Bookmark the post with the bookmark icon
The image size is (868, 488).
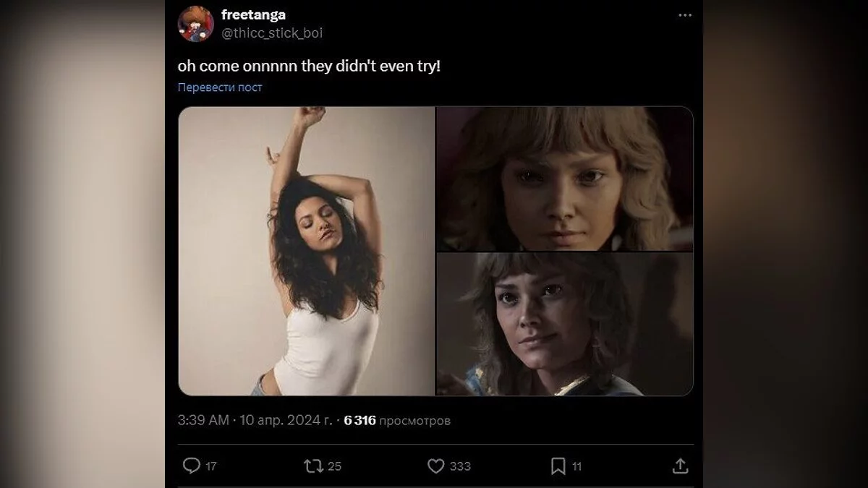point(558,466)
